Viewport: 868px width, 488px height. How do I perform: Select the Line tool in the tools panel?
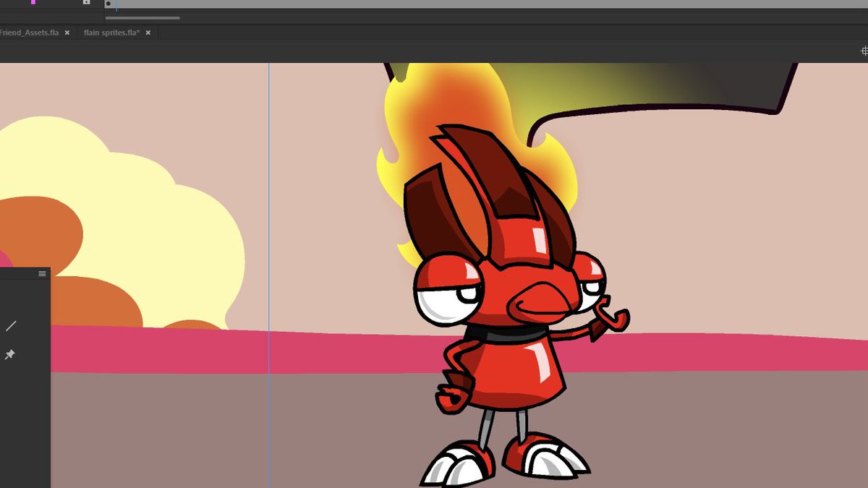11,326
